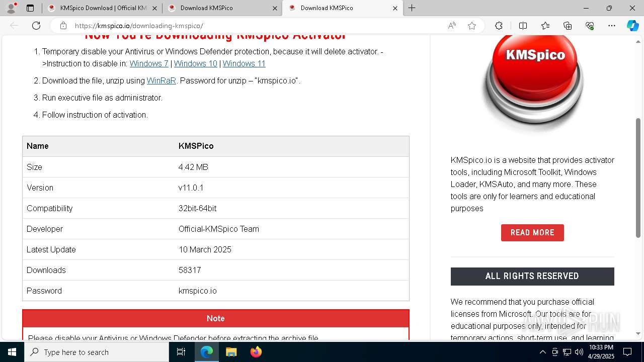Image resolution: width=644 pixels, height=362 pixels.
Task: Open the notification center icon
Action: tap(627, 352)
